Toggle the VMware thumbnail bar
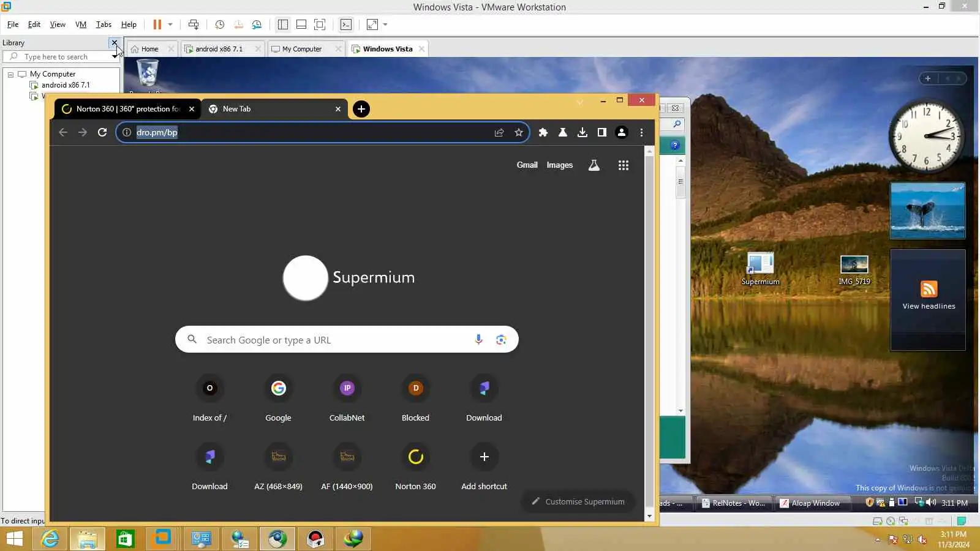Viewport: 980px width, 551px height. [x=301, y=24]
